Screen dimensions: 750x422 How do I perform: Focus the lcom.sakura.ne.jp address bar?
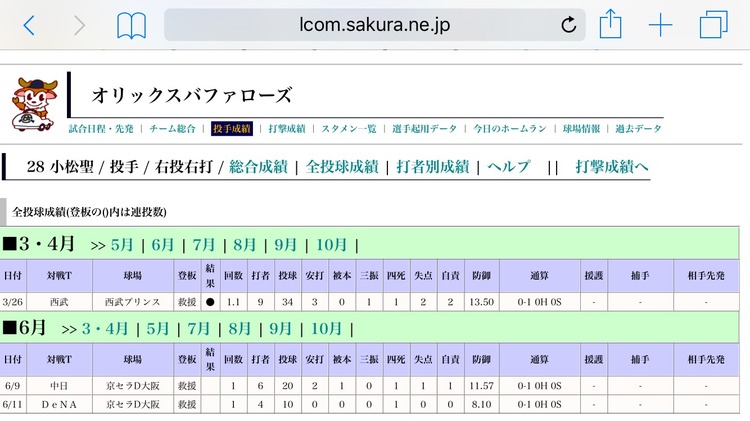click(x=375, y=24)
